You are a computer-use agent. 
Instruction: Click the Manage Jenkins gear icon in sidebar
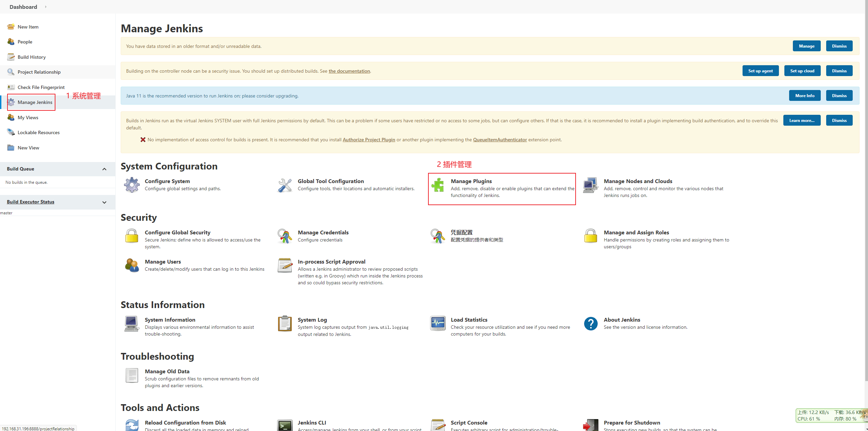click(x=11, y=102)
